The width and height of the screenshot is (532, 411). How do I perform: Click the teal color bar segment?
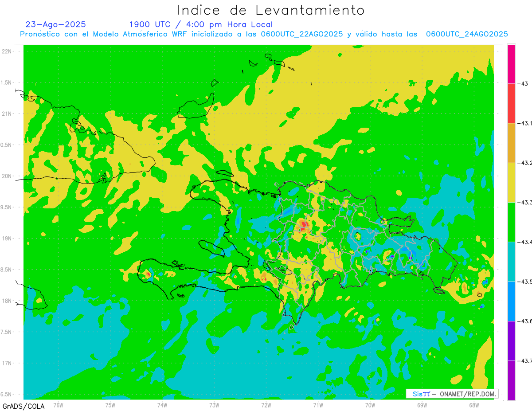pyautogui.click(x=511, y=262)
